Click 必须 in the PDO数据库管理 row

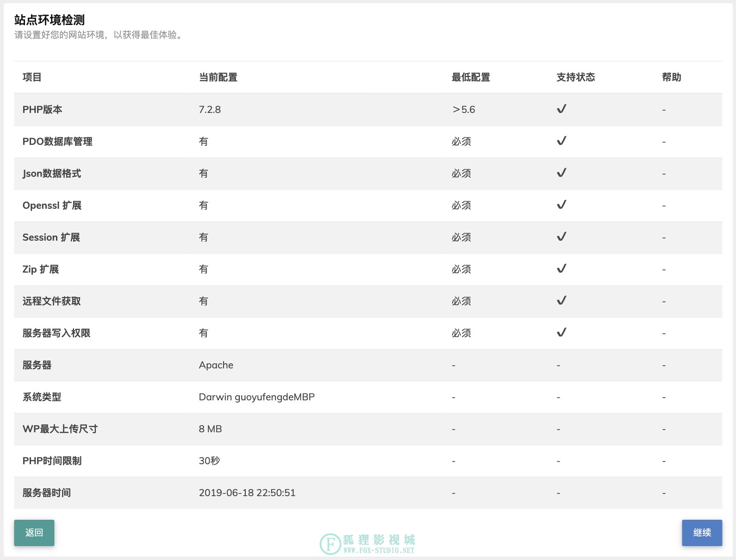[462, 142]
